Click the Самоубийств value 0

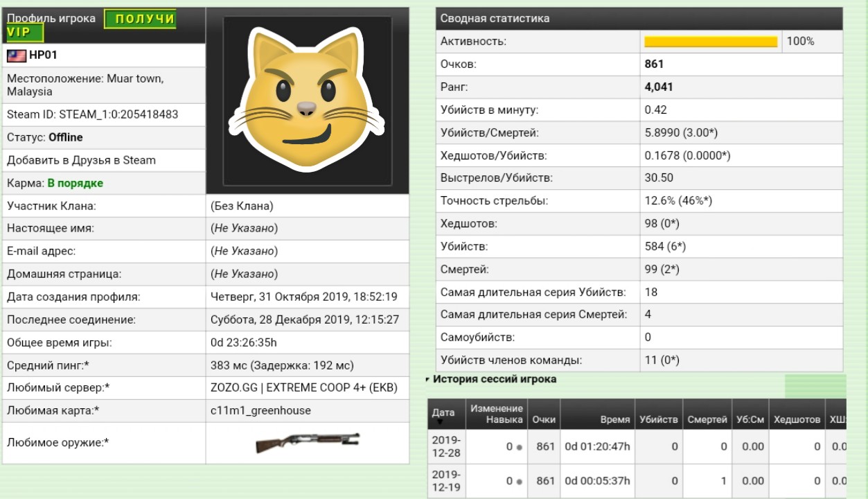pos(648,338)
